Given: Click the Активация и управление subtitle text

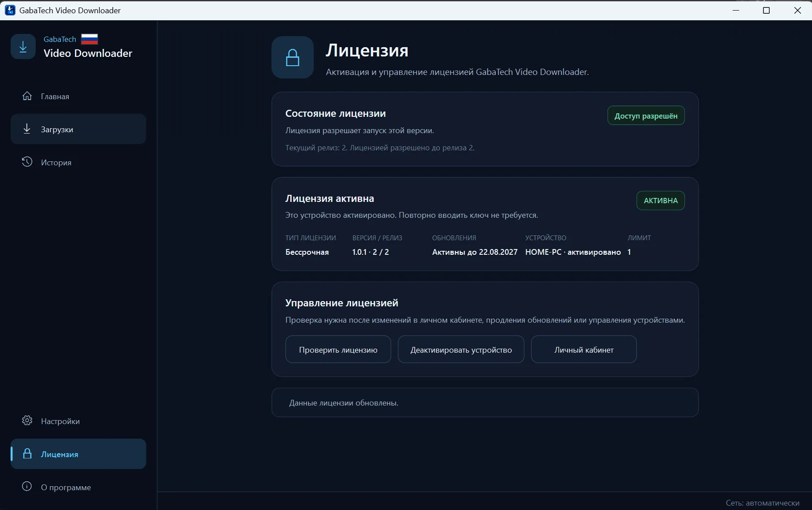Looking at the screenshot, I should tap(457, 72).
